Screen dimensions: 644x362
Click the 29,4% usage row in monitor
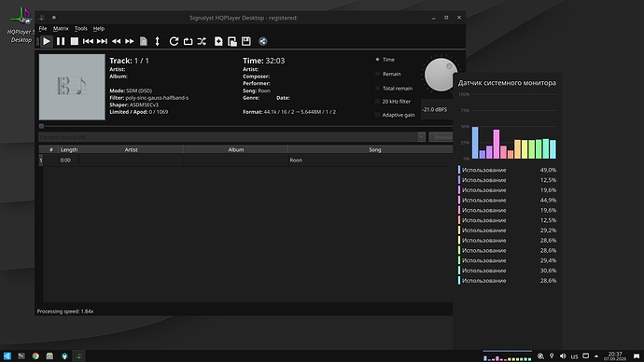click(507, 260)
